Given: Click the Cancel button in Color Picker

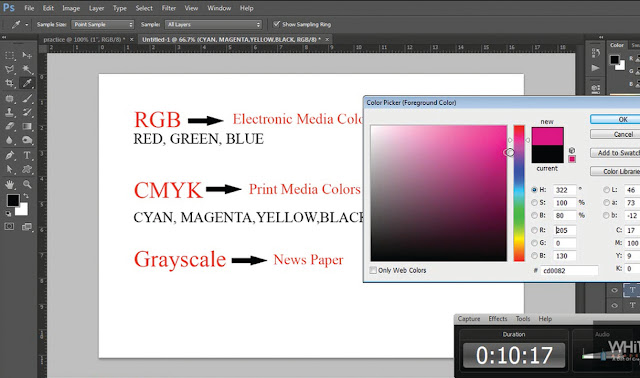Looking at the screenshot, I should point(615,134).
